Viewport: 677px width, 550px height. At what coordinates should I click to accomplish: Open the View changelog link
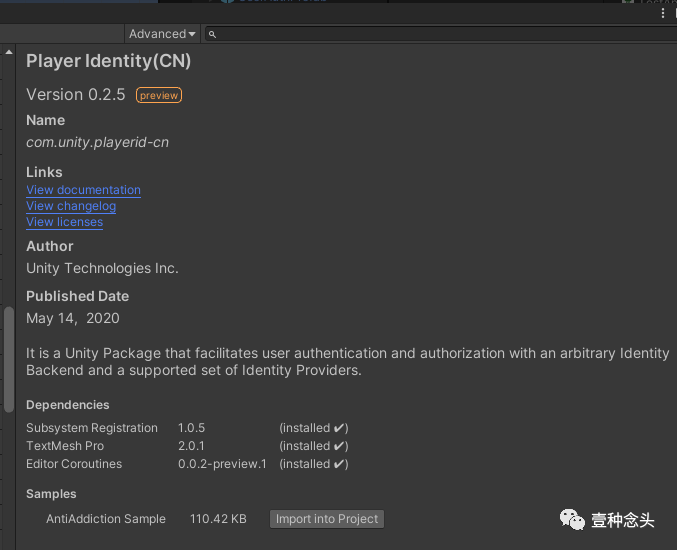(x=71, y=206)
